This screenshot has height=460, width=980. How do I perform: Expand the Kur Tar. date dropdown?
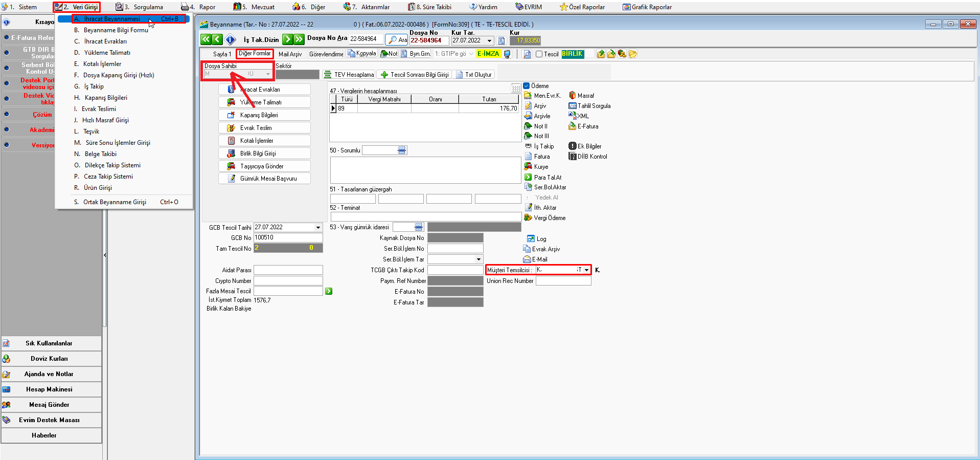[489, 41]
